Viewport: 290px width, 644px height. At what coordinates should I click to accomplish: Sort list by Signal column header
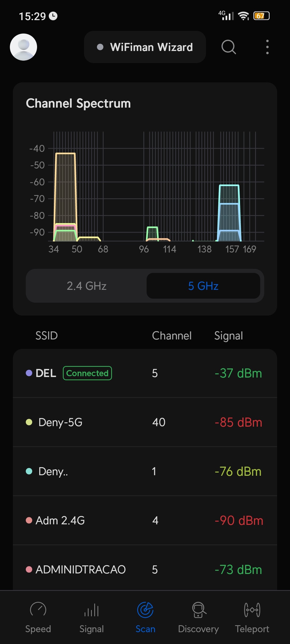click(x=229, y=336)
